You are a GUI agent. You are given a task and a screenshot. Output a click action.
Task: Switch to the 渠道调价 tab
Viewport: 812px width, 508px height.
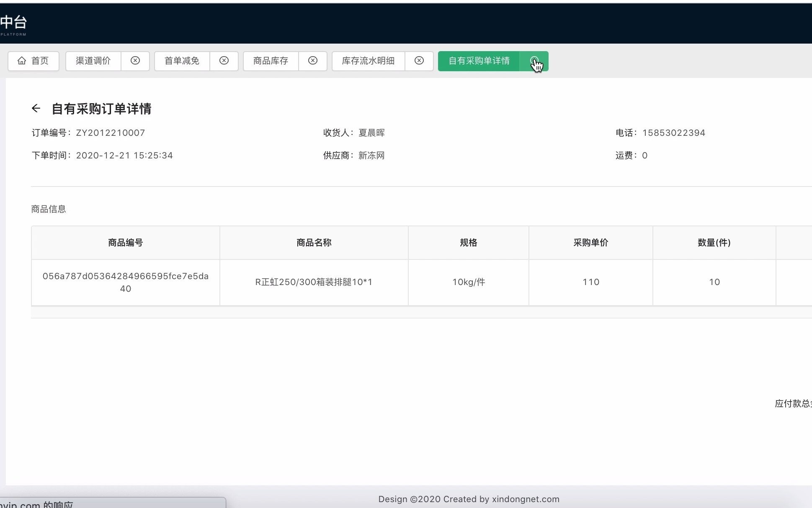[93, 61]
